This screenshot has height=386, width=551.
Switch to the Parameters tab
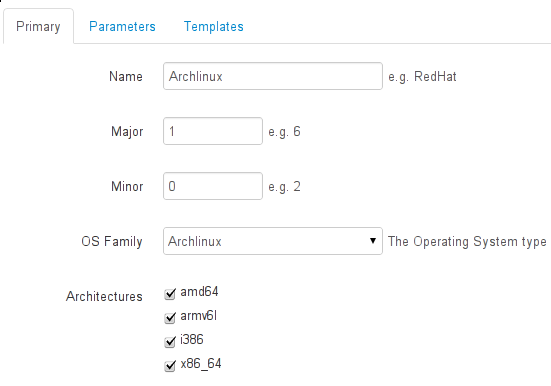pyautogui.click(x=122, y=27)
